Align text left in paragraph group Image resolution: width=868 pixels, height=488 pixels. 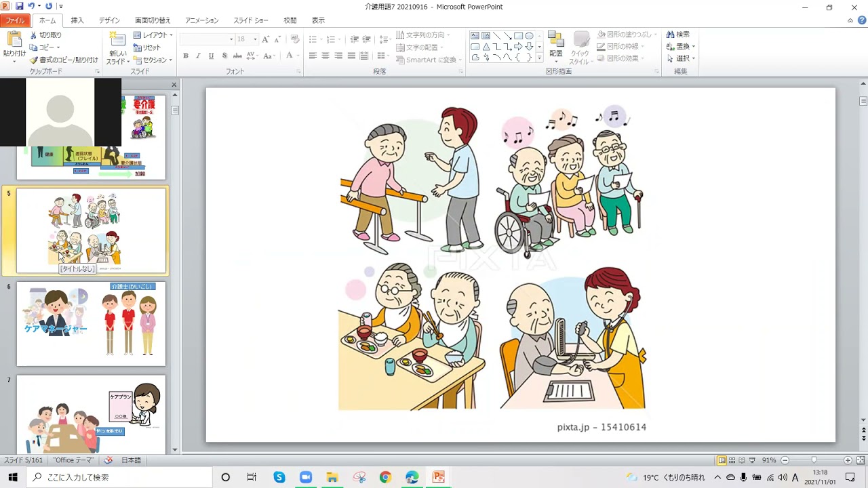tap(313, 56)
